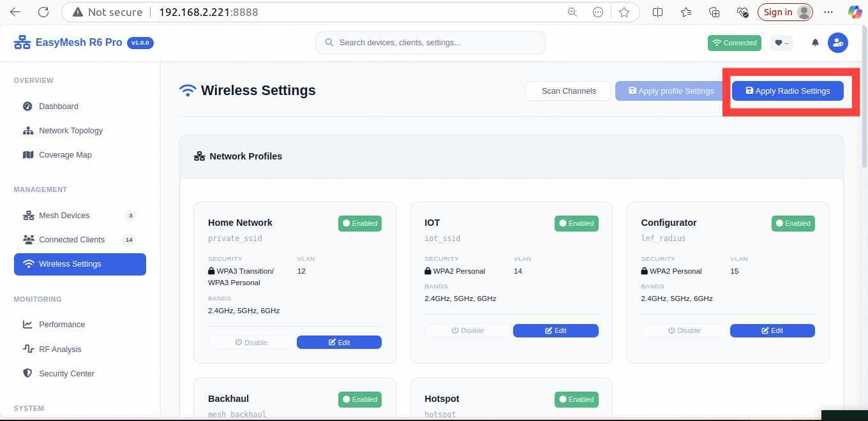The image size is (868, 421).
Task: Click the heart health status icon
Action: tap(782, 43)
